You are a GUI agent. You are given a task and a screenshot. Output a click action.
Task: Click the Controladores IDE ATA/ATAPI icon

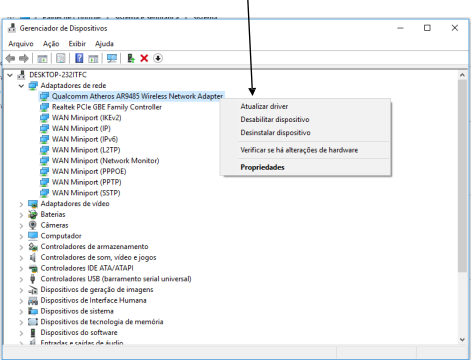point(33,268)
